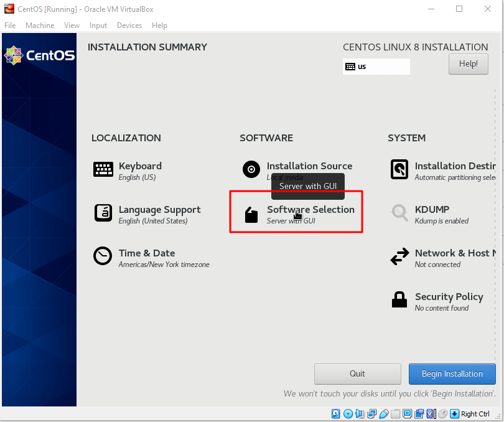This screenshot has height=422, width=504.
Task: Open Software Selection via its package icon
Action: [251, 215]
